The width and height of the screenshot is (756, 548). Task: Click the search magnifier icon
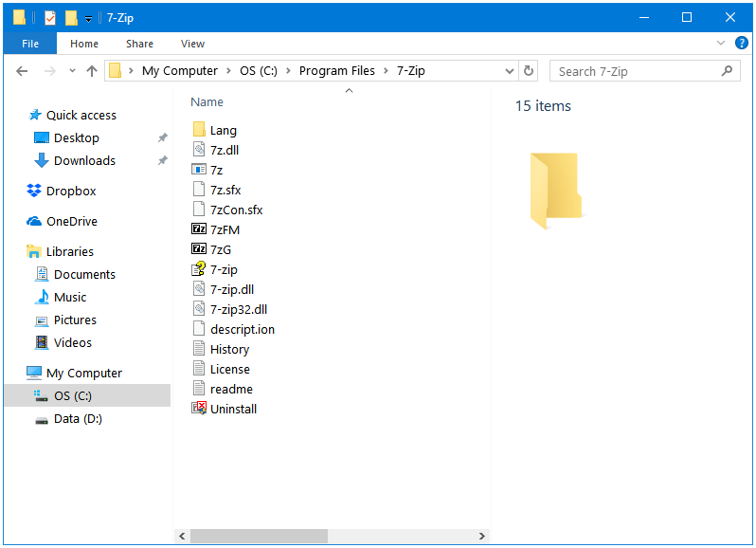pos(727,71)
